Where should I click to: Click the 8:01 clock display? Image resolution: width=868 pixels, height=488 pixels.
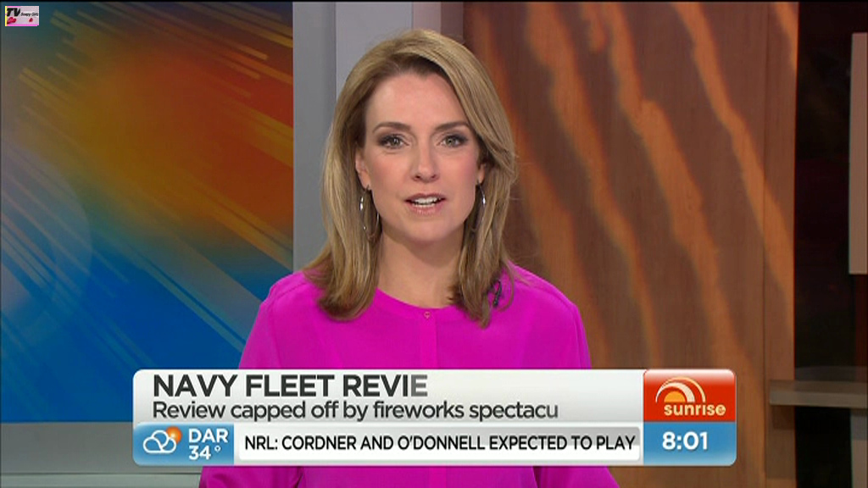coord(685,442)
